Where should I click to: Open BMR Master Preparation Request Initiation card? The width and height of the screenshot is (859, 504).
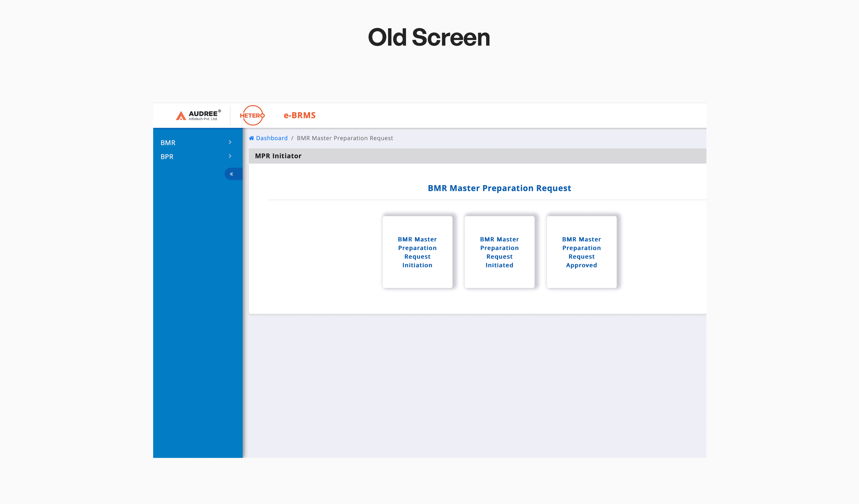coord(417,252)
